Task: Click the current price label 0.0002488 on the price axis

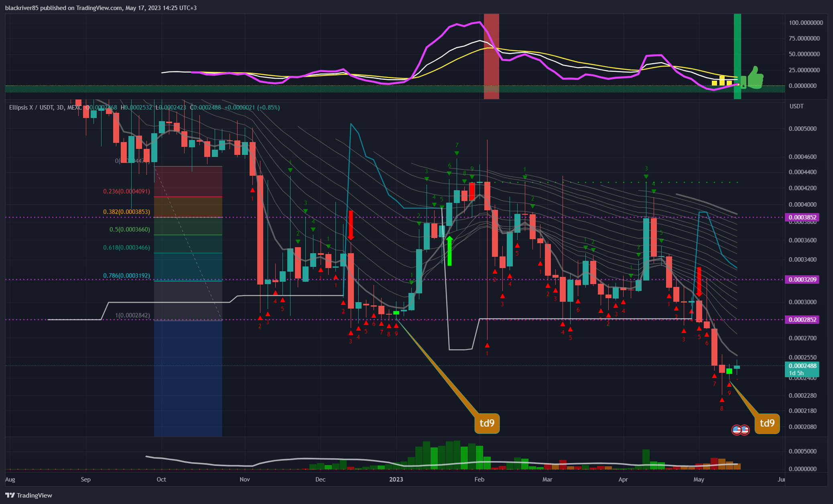Action: (802, 366)
